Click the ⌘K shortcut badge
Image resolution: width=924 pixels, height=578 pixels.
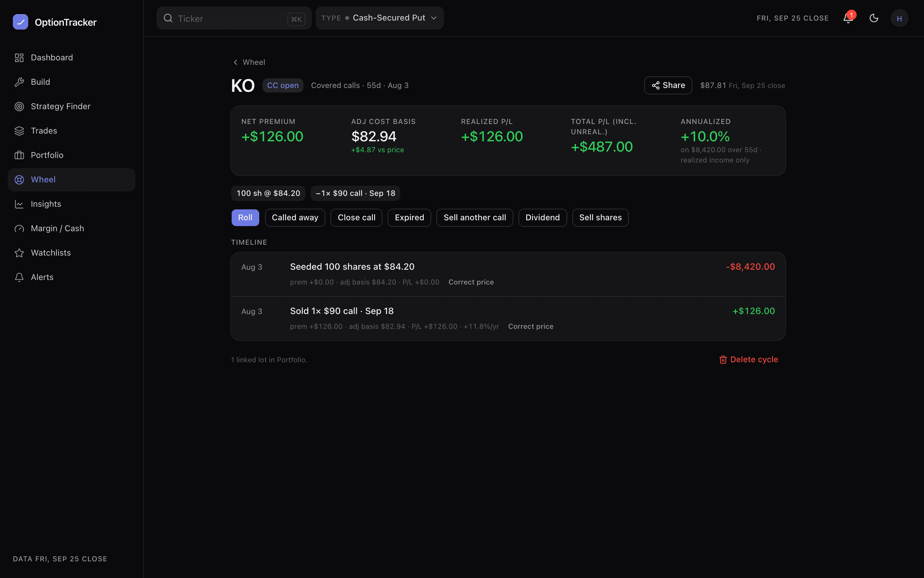pyautogui.click(x=296, y=19)
